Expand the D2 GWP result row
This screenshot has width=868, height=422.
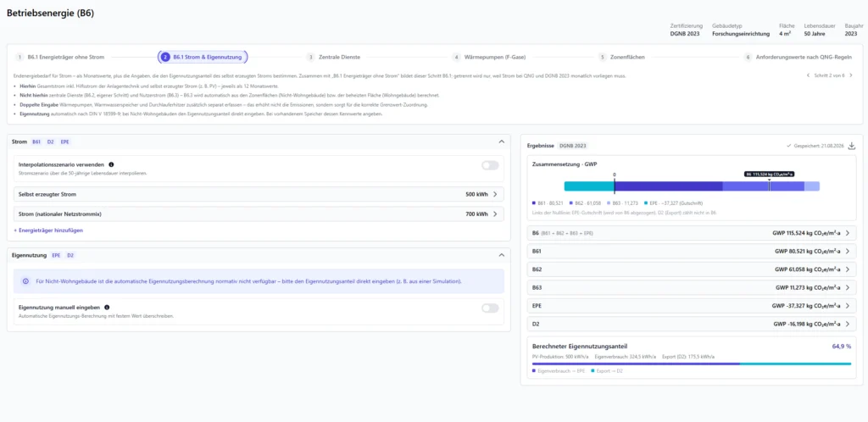[x=692, y=324]
